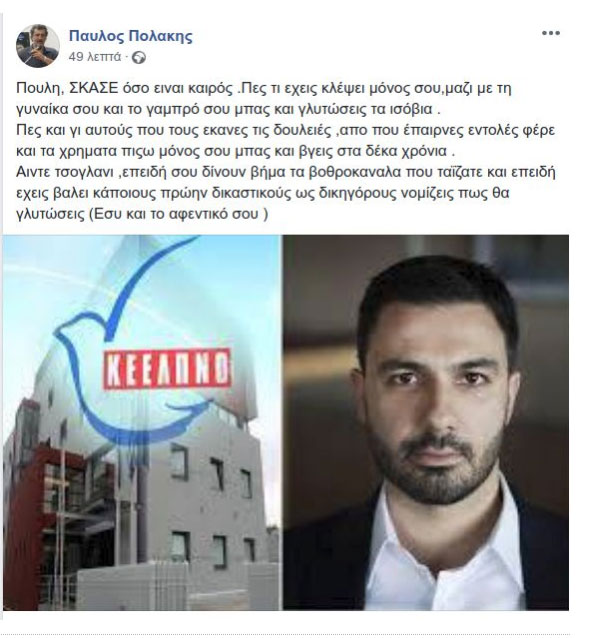Click the red ΚΕΕΛΠΝΟ sign

167,369
